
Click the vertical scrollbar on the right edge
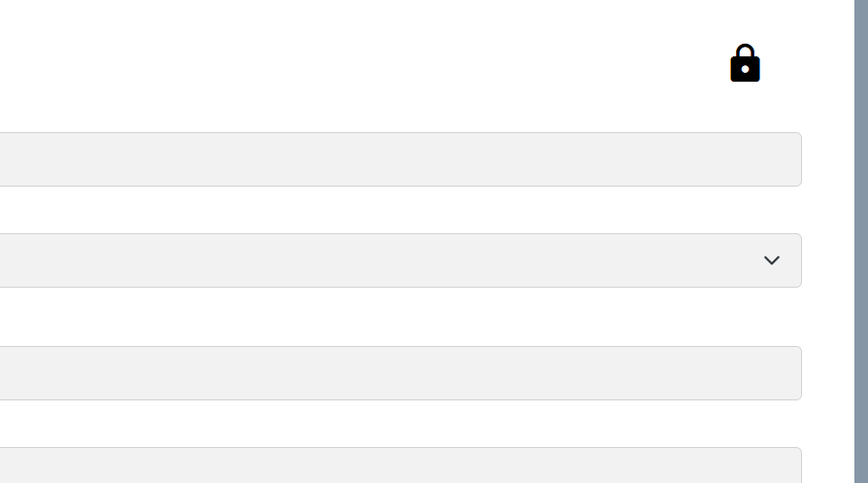pyautogui.click(x=860, y=241)
